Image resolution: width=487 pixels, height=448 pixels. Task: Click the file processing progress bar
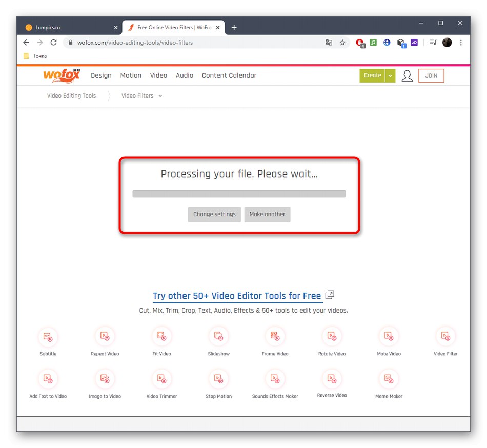click(239, 194)
